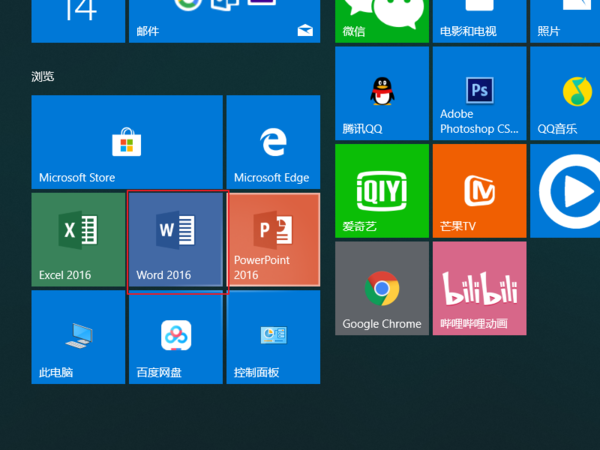
Task: Launch the blue play-button media player tile
Action: (565, 191)
